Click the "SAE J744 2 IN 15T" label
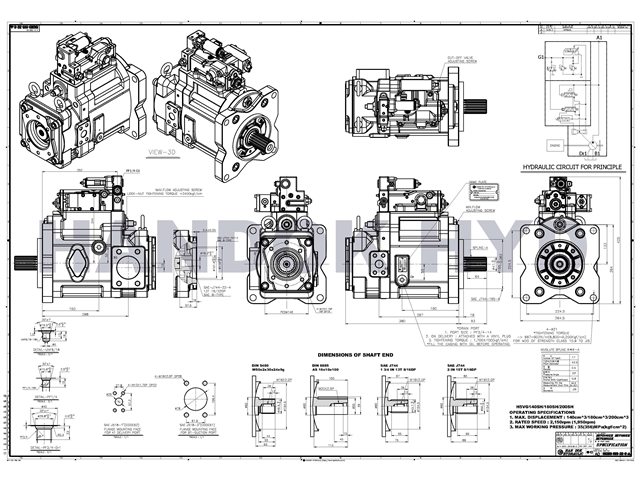Image resolution: width=640 pixels, height=480 pixels. [x=462, y=367]
